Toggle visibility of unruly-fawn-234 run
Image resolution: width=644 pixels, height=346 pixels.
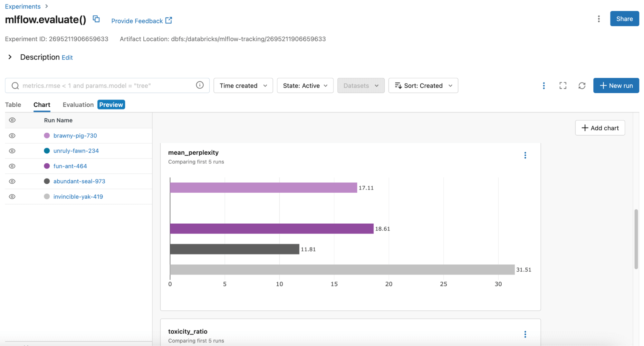coord(12,151)
